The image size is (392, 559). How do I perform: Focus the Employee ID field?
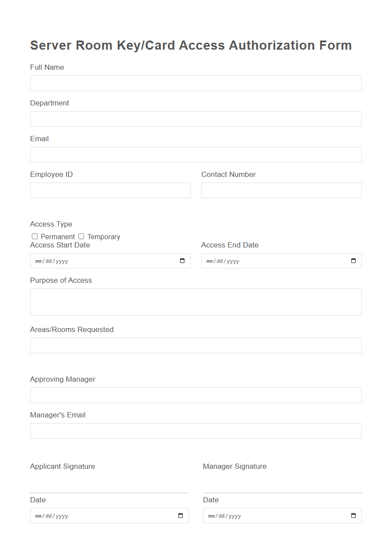110,190
